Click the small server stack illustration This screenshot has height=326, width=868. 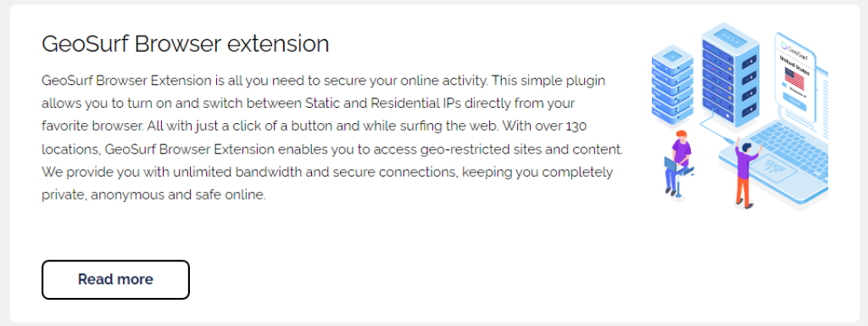click(672, 84)
